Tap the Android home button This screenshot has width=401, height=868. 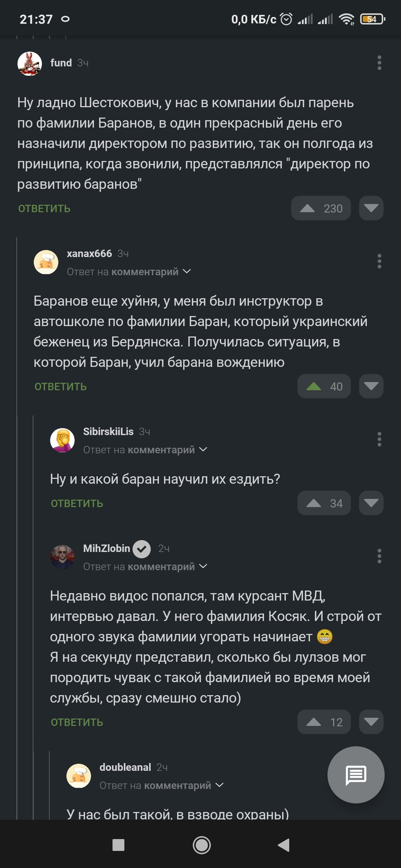coord(202,845)
